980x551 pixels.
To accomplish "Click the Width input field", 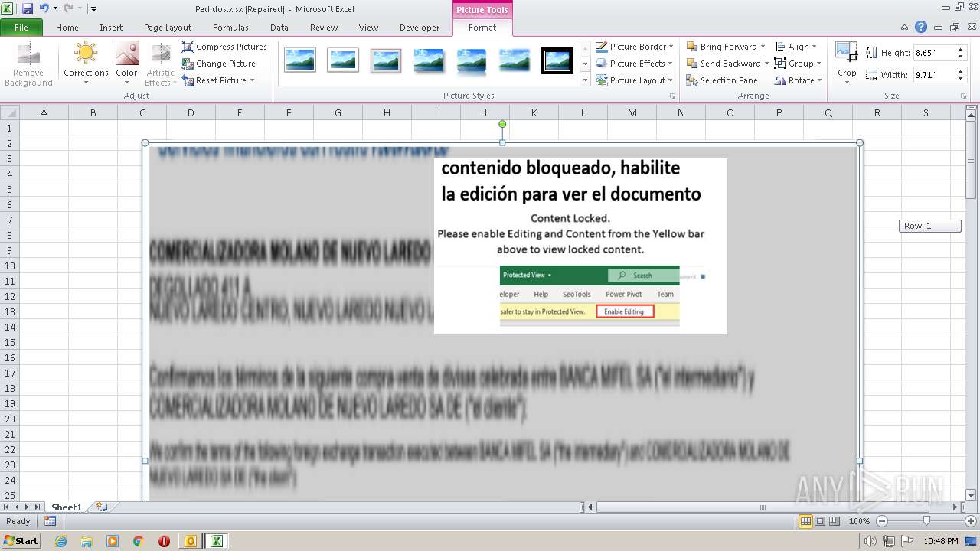I will click(x=933, y=75).
